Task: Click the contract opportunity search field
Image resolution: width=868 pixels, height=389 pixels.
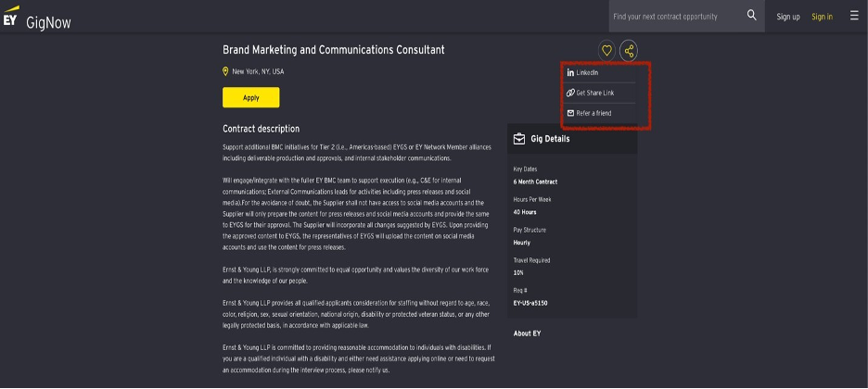Action: pyautogui.click(x=675, y=16)
